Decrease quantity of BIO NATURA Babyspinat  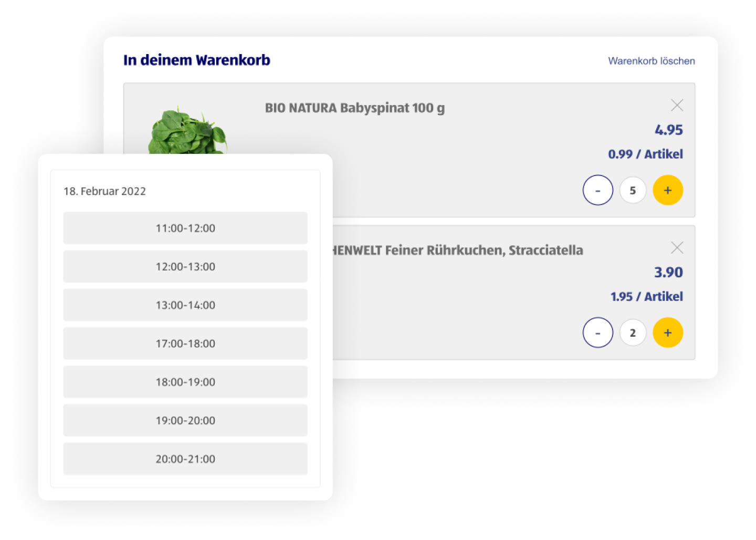pos(597,190)
